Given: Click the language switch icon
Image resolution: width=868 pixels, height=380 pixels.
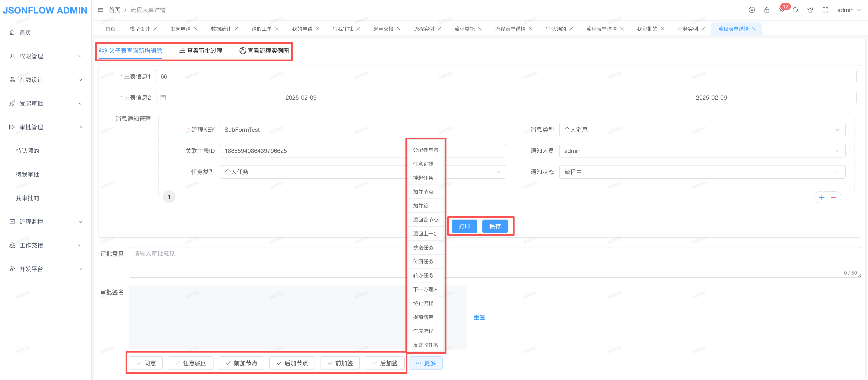Looking at the screenshot, I should (x=751, y=10).
